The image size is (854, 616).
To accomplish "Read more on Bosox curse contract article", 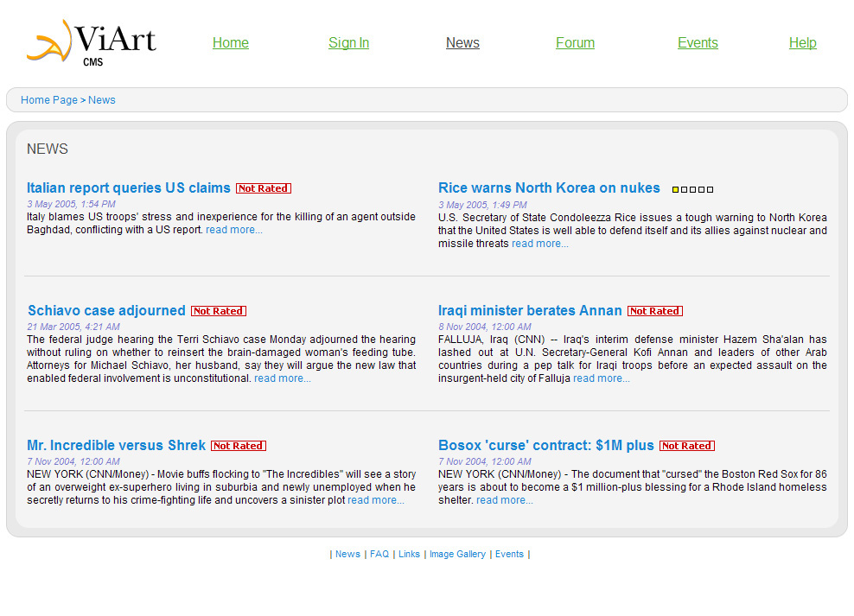I will point(504,500).
